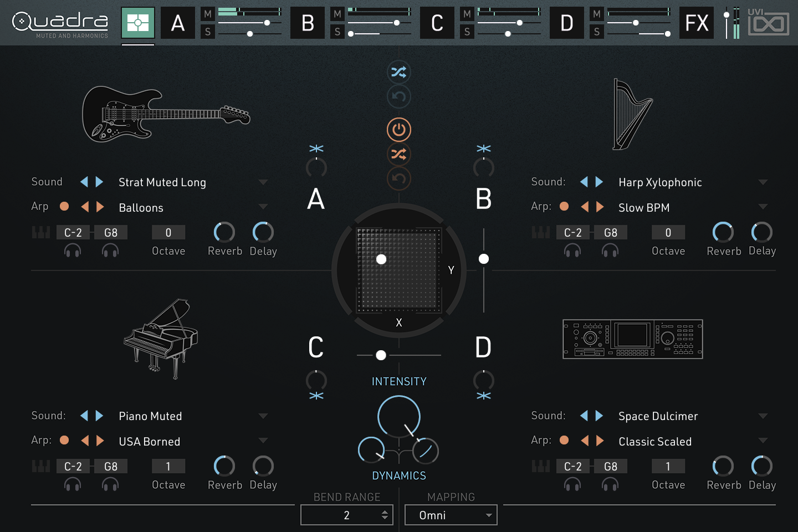
Task: Toggle the orange power button in the center
Action: click(x=399, y=129)
